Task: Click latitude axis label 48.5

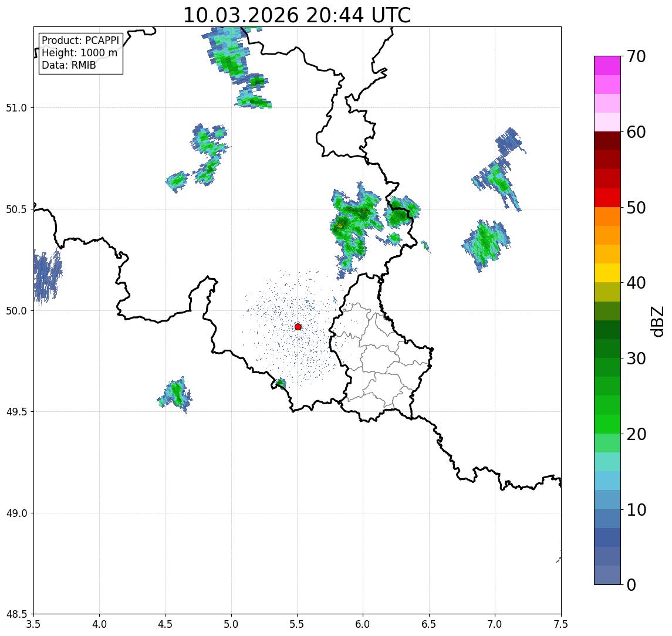Action: click(16, 614)
